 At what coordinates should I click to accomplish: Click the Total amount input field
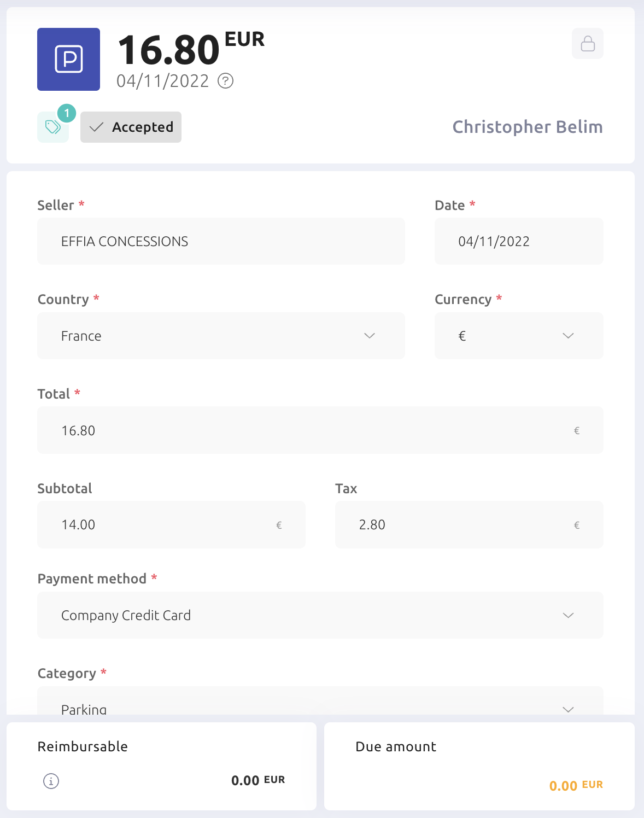(320, 430)
